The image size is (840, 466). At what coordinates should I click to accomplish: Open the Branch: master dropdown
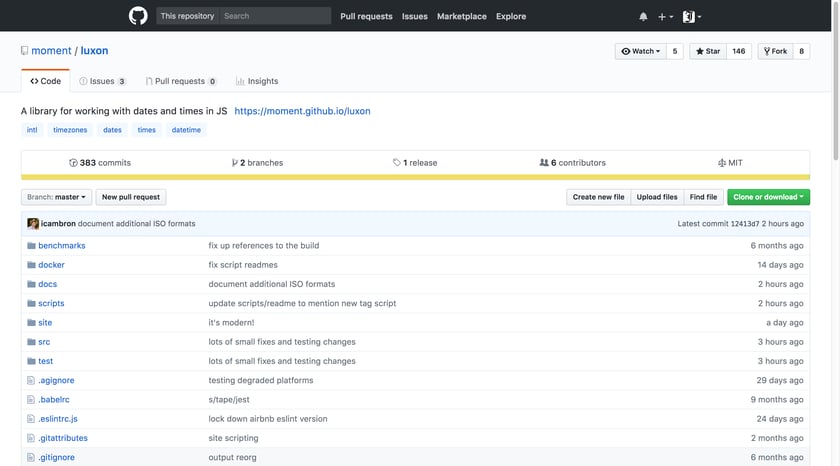56,197
